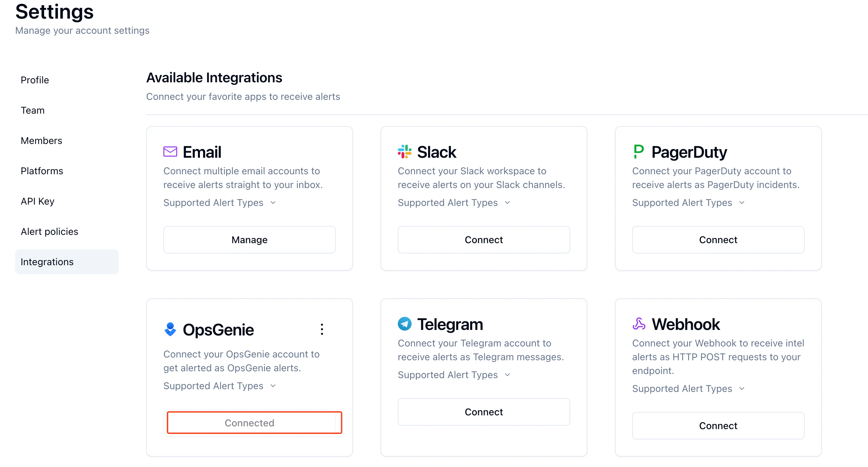Expand Supported Alert Types under Email
868x467 pixels.
tap(220, 203)
